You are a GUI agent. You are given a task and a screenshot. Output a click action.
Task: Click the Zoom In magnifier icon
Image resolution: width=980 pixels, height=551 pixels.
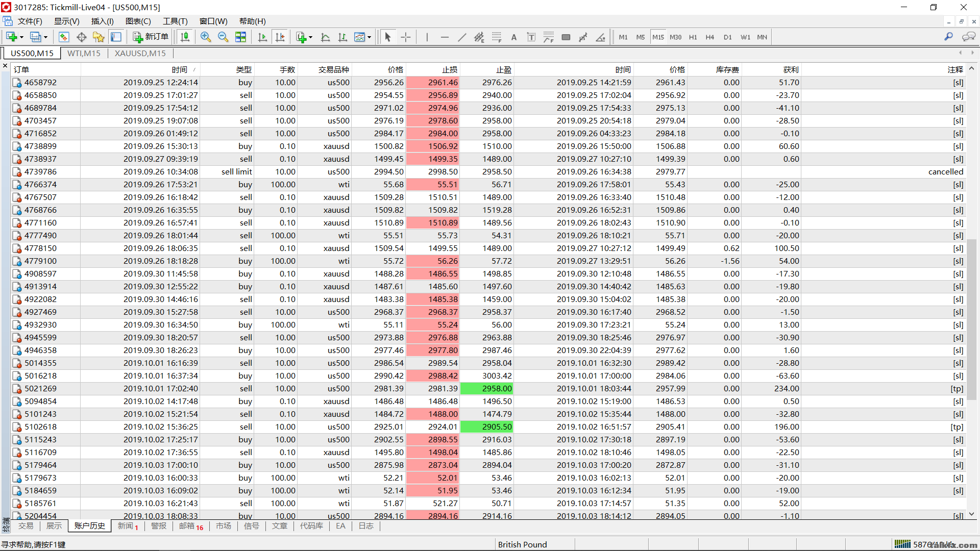click(206, 37)
